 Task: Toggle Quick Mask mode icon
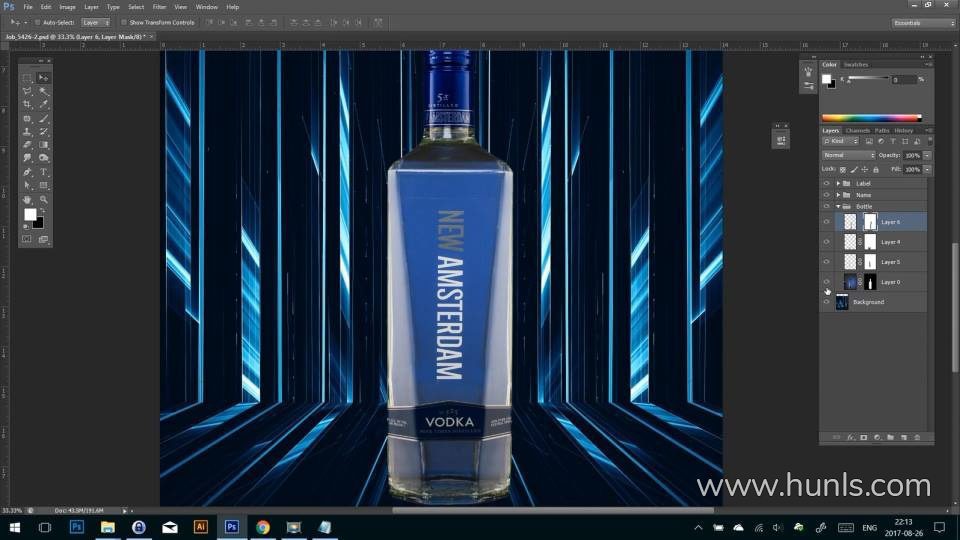pos(27,239)
